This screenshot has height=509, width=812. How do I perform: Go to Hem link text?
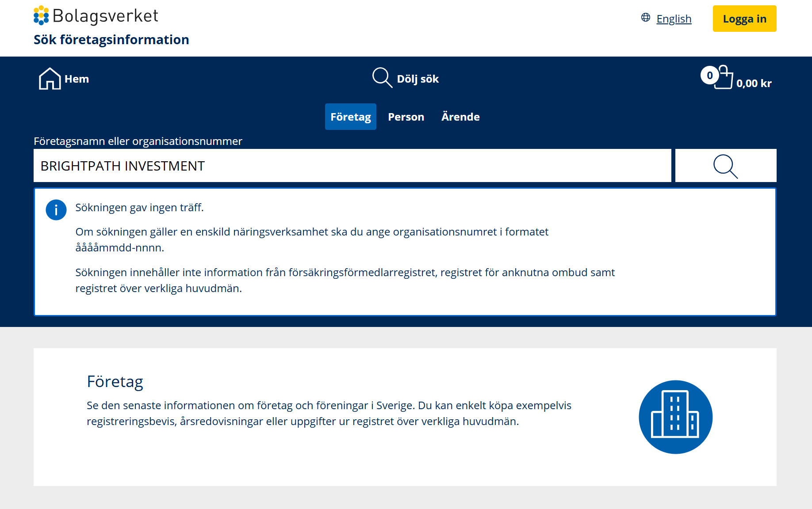click(x=77, y=79)
